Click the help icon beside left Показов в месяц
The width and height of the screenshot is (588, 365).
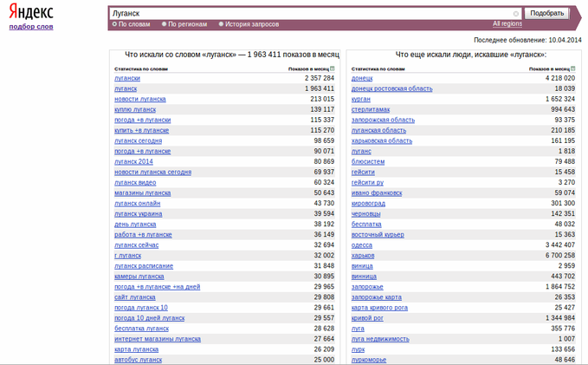point(333,68)
